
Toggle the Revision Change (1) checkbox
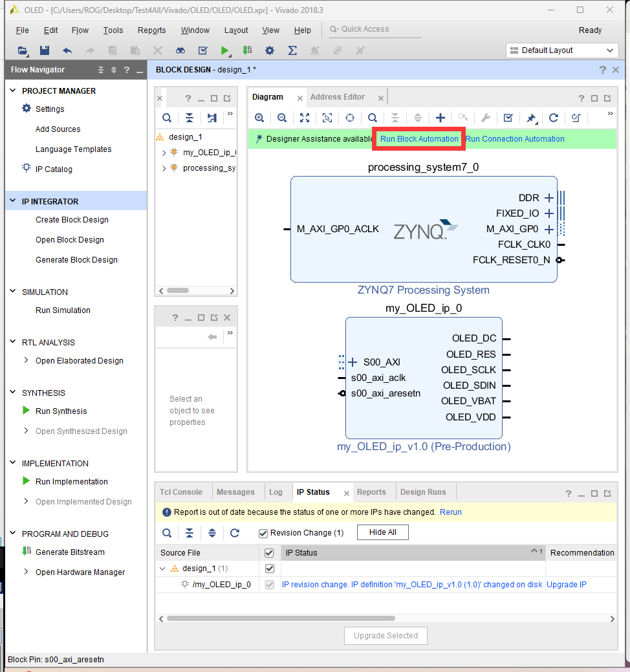(263, 533)
